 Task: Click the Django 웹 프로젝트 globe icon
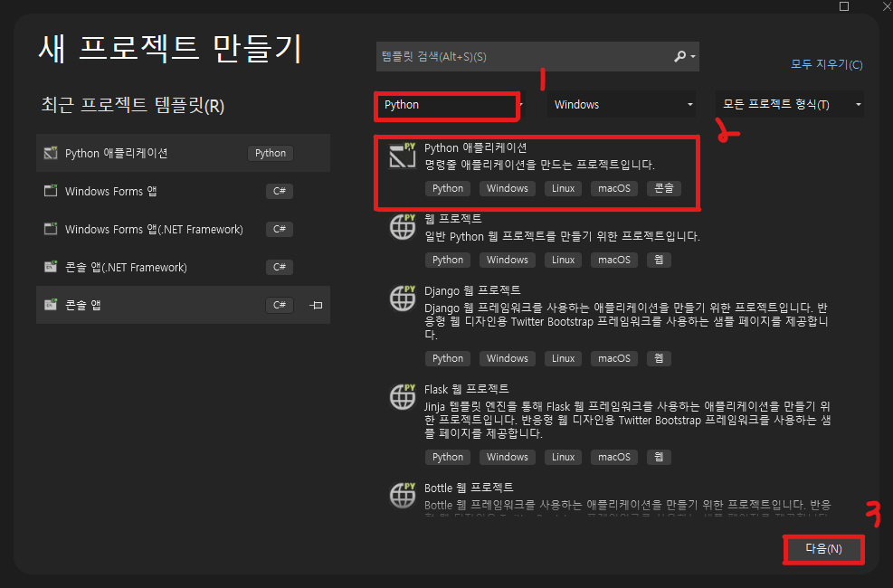[x=402, y=299]
